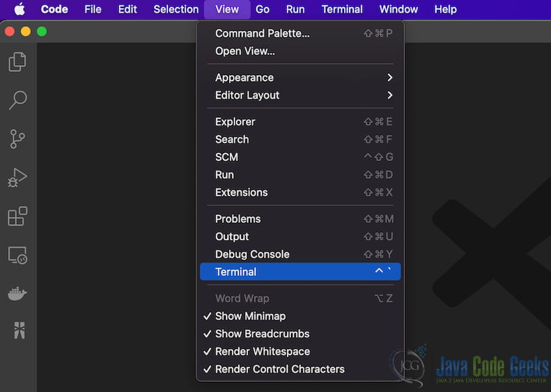Open the Terminal menu in menu bar
The image size is (551, 392).
(342, 9)
